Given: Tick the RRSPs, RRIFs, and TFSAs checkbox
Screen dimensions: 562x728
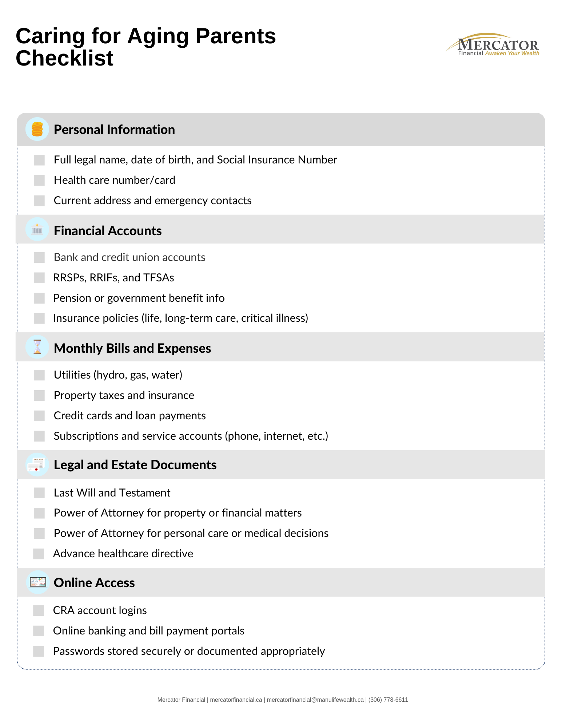Looking at the screenshot, I should tap(39, 278).
